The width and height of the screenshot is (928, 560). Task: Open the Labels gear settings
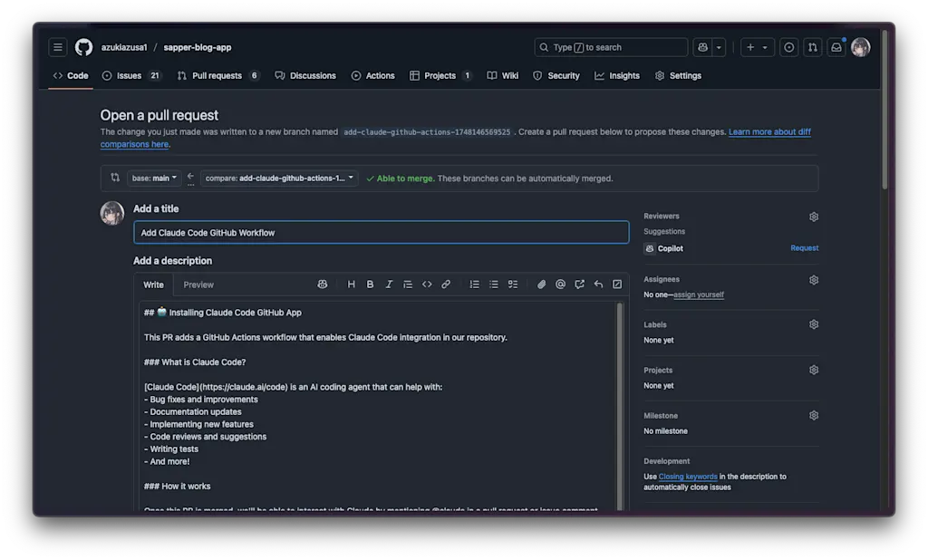point(814,324)
